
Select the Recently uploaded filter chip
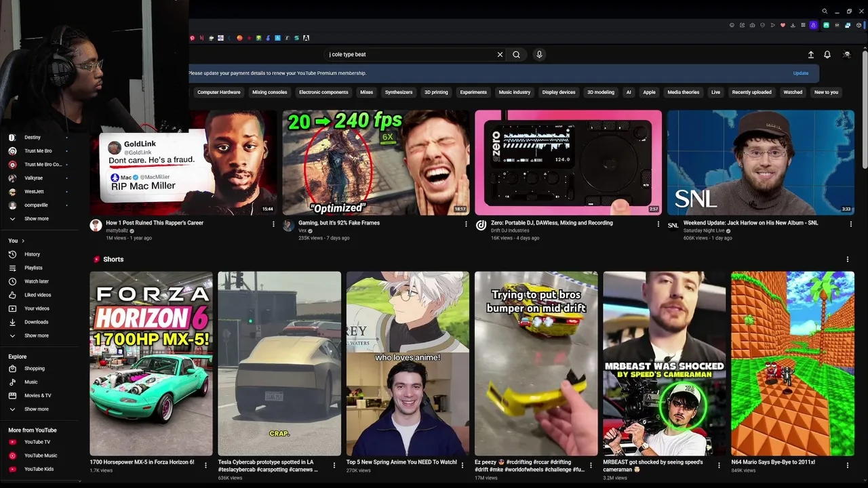click(751, 92)
